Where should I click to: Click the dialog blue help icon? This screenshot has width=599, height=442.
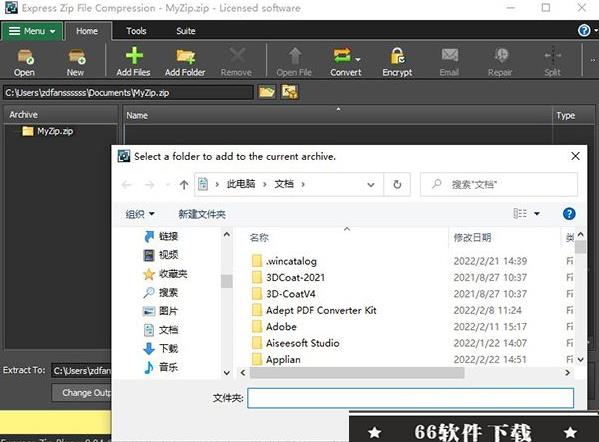(569, 214)
